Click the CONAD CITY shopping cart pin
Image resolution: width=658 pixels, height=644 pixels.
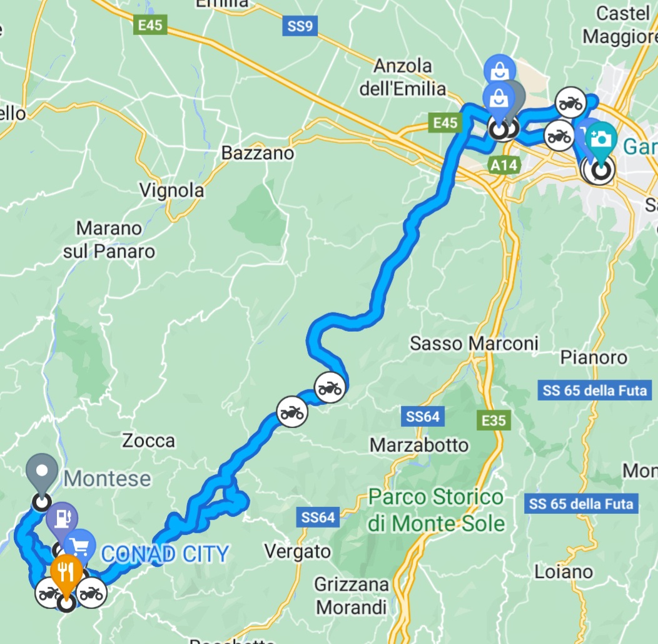pos(80,546)
